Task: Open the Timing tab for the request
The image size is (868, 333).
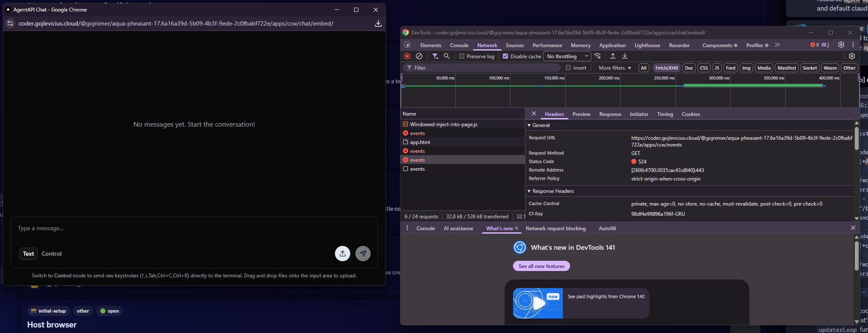Action: click(665, 114)
